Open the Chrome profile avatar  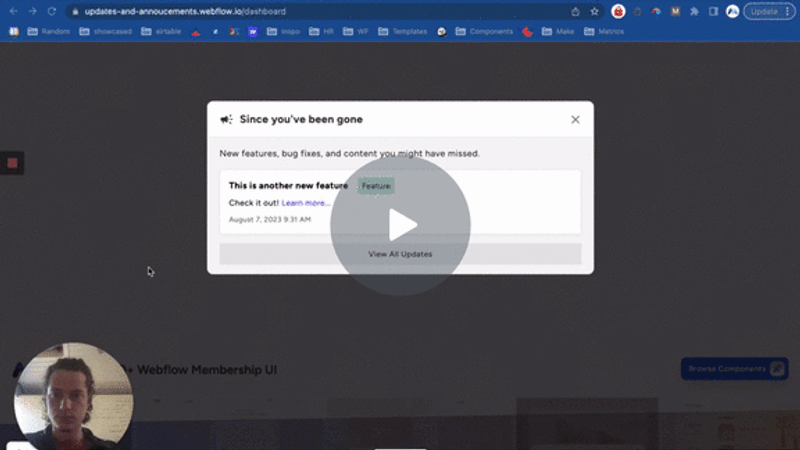pyautogui.click(x=733, y=11)
